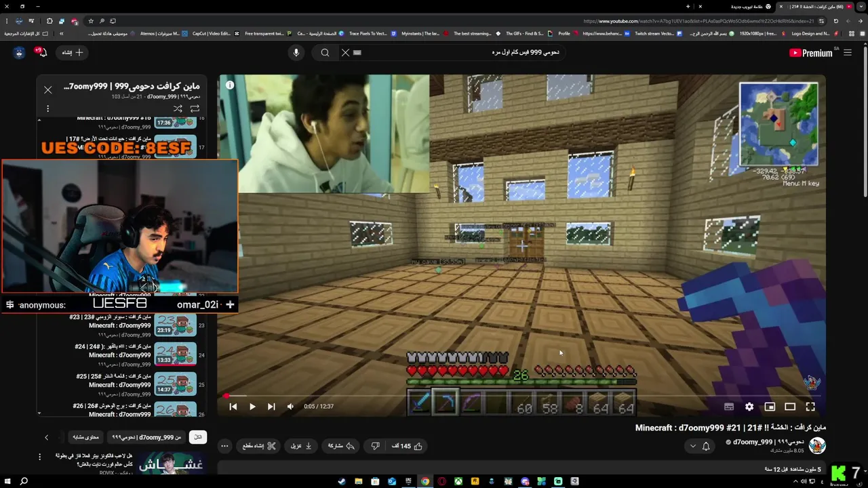Open video info card icon

(x=230, y=85)
